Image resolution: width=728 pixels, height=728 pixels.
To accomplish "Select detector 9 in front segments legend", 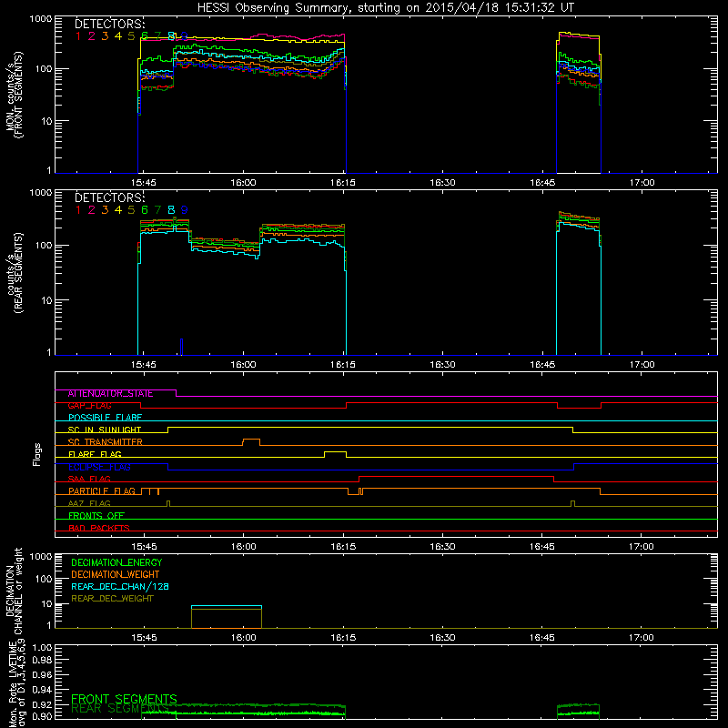I will (185, 36).
